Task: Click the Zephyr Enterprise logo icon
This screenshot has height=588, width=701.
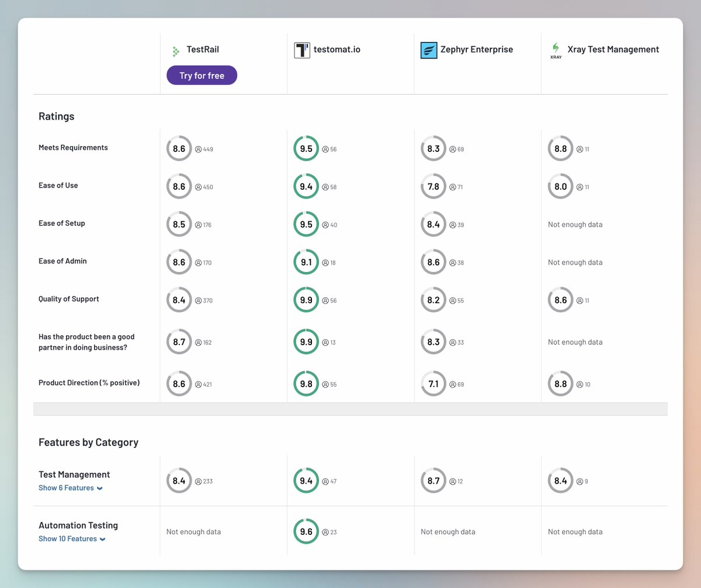Action: click(429, 50)
